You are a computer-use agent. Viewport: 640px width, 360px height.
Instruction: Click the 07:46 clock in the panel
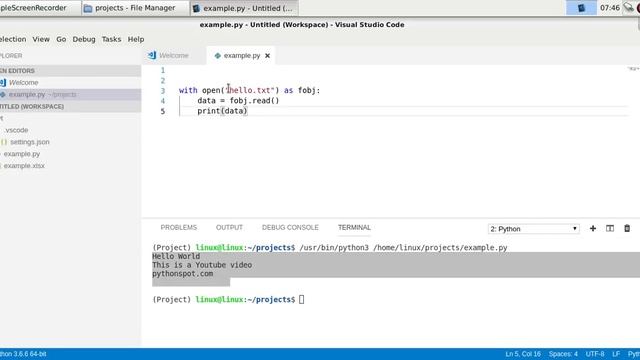pyautogui.click(x=610, y=8)
